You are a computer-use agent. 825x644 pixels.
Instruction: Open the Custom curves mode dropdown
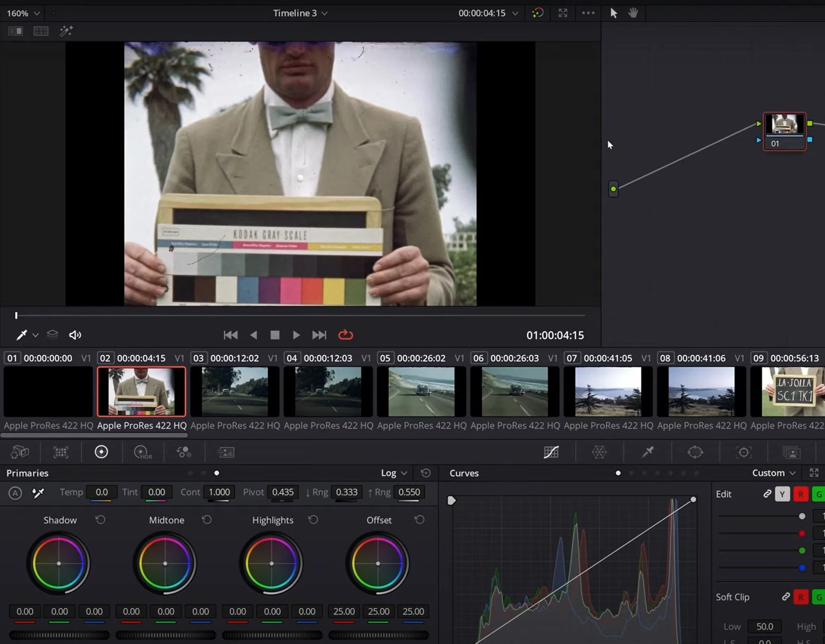(773, 473)
